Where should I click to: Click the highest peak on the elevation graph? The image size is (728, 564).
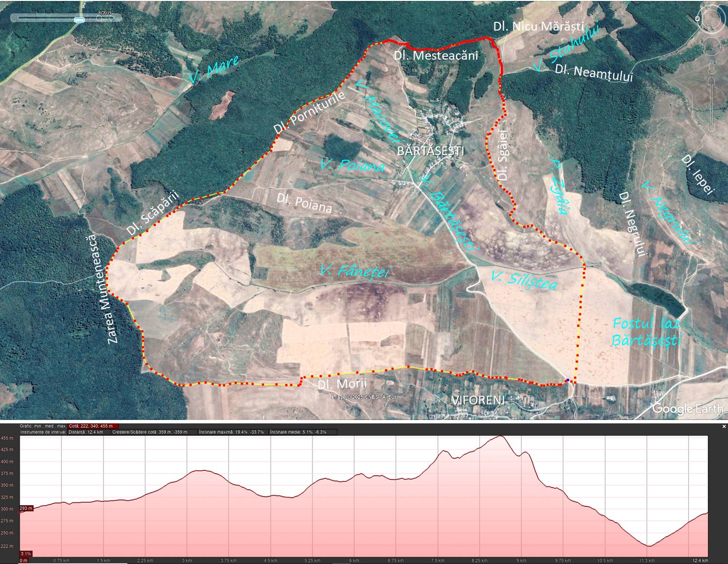pos(501,436)
